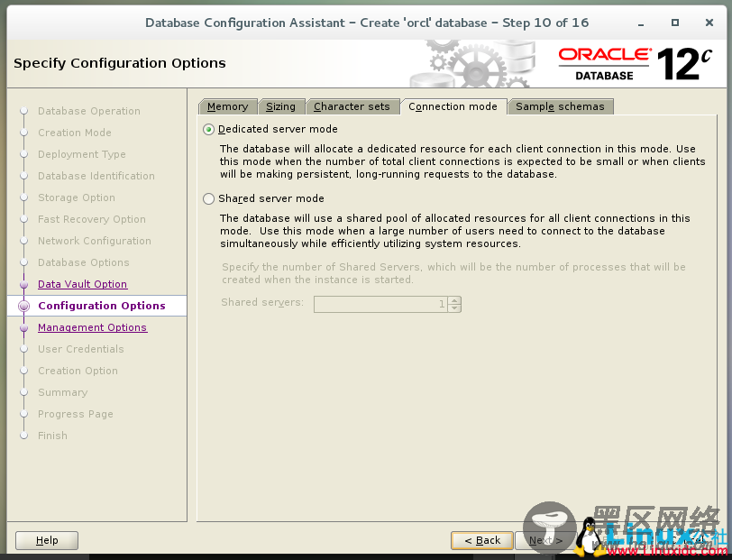732x560 pixels.
Task: Click User Credentials step label
Action: tap(81, 349)
